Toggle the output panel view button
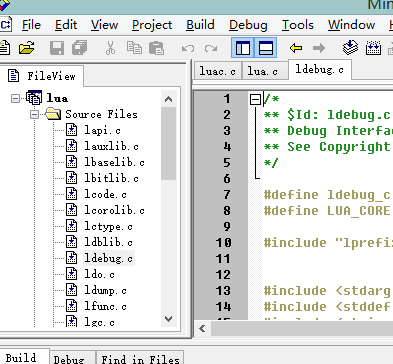This screenshot has height=364, width=393. point(266,48)
